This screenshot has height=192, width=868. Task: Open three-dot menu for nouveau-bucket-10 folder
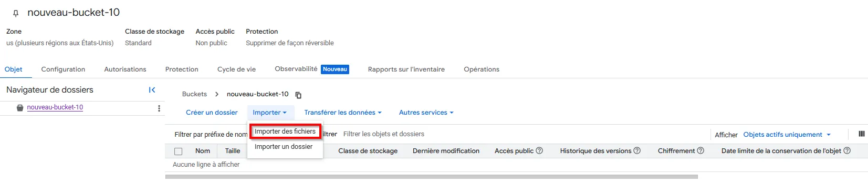tap(159, 108)
